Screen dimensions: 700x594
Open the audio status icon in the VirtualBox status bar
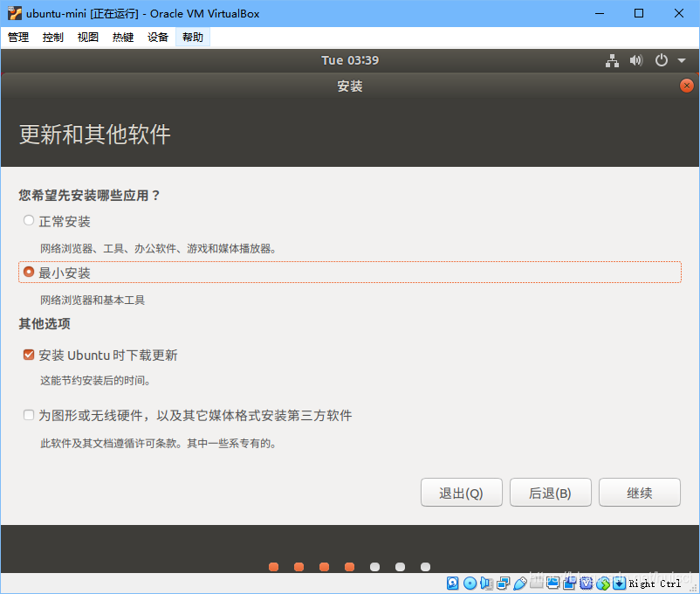click(x=487, y=583)
